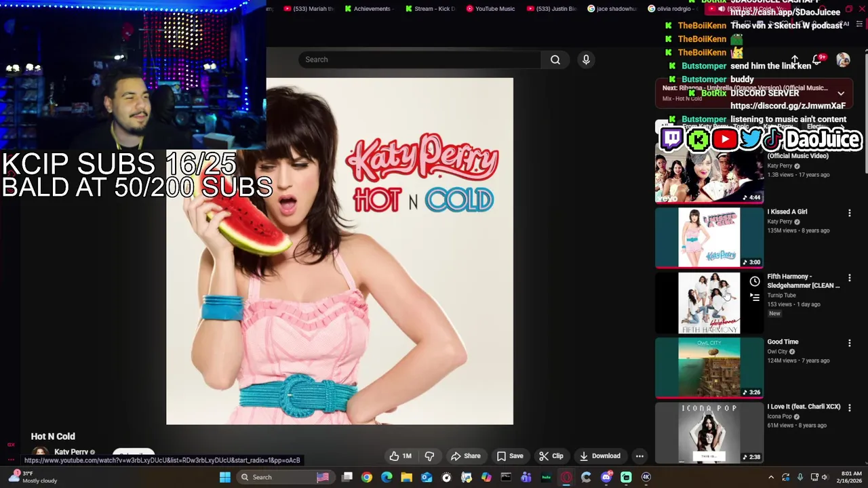The width and height of the screenshot is (868, 488).
Task: Open Microsoft Teams from taskbar
Action: point(526,477)
